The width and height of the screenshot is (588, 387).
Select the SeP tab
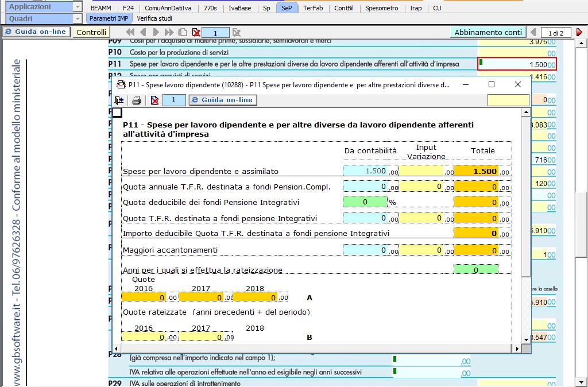pos(287,8)
